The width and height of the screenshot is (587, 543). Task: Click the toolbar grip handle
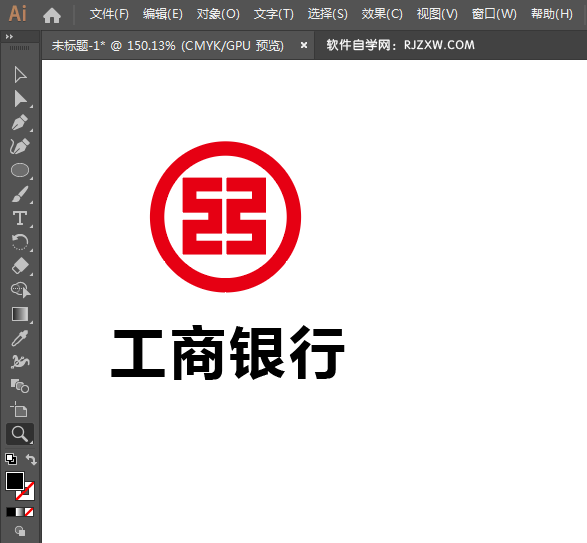19,48
